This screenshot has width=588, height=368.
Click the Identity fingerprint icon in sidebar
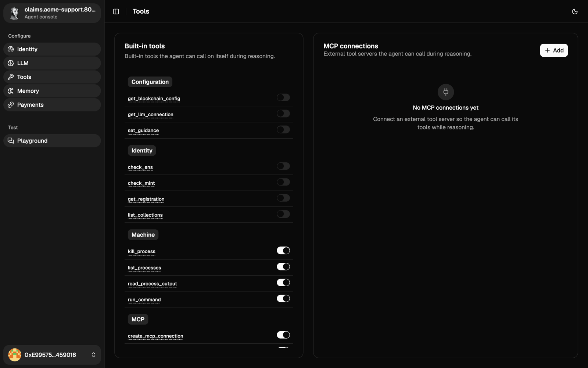pyautogui.click(x=11, y=49)
